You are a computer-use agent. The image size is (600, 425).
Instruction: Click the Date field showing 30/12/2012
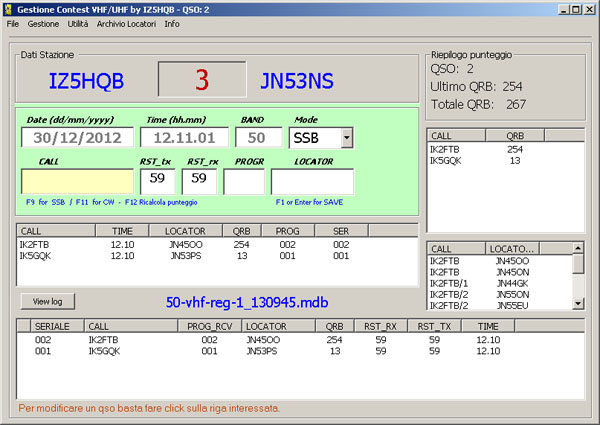(x=77, y=138)
